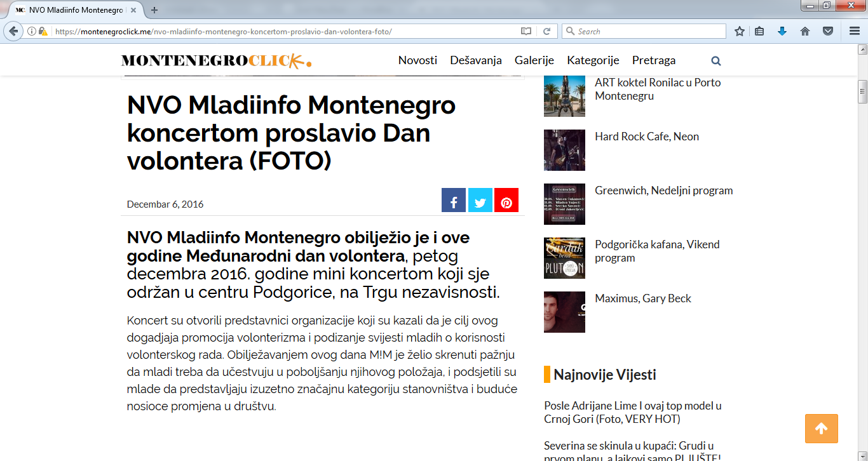Click the Hard Rock Cafe thumbnail image
Image resolution: width=868 pixels, height=461 pixels.
click(564, 150)
